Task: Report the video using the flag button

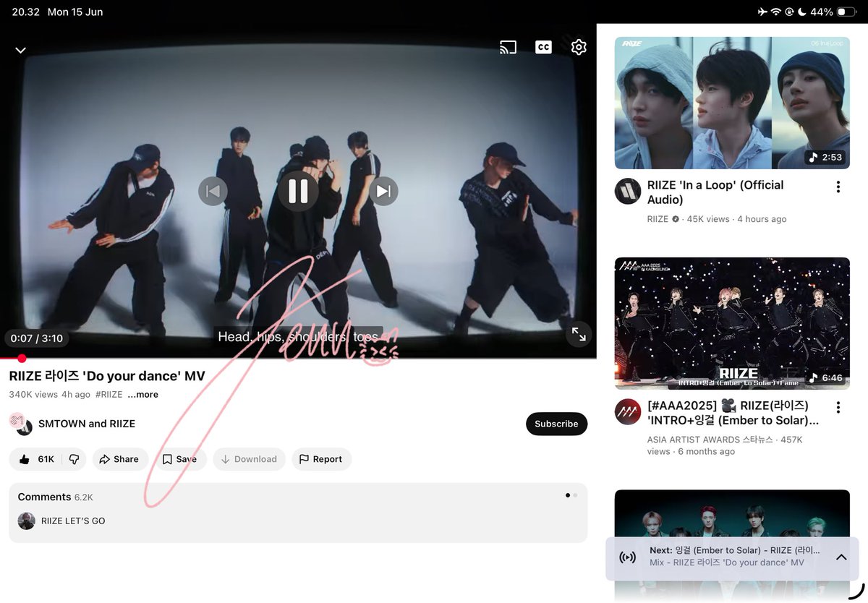Action: pos(321,459)
